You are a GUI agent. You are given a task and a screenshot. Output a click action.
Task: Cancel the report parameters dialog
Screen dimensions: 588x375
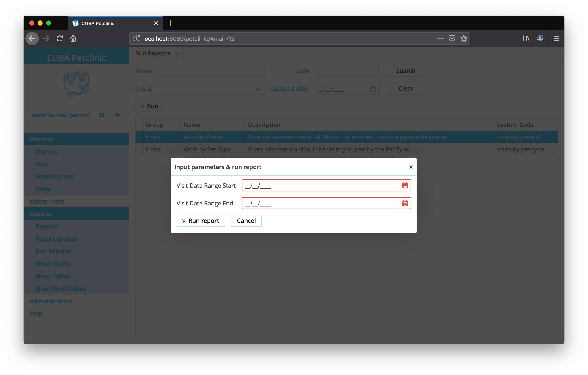(246, 221)
